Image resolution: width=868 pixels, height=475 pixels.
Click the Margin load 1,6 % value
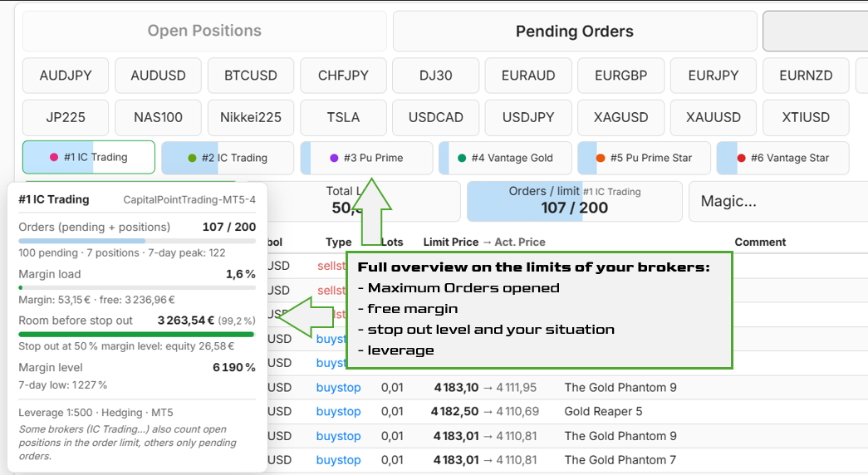tap(241, 274)
